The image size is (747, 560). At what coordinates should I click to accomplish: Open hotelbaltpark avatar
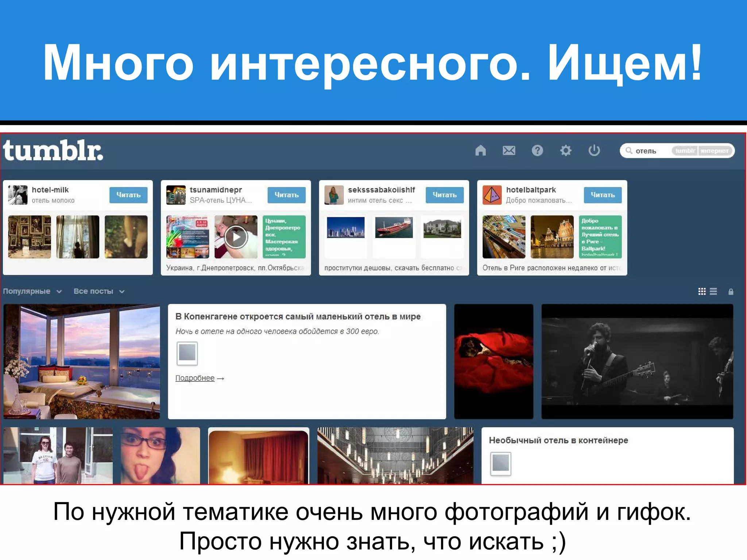pyautogui.click(x=492, y=195)
